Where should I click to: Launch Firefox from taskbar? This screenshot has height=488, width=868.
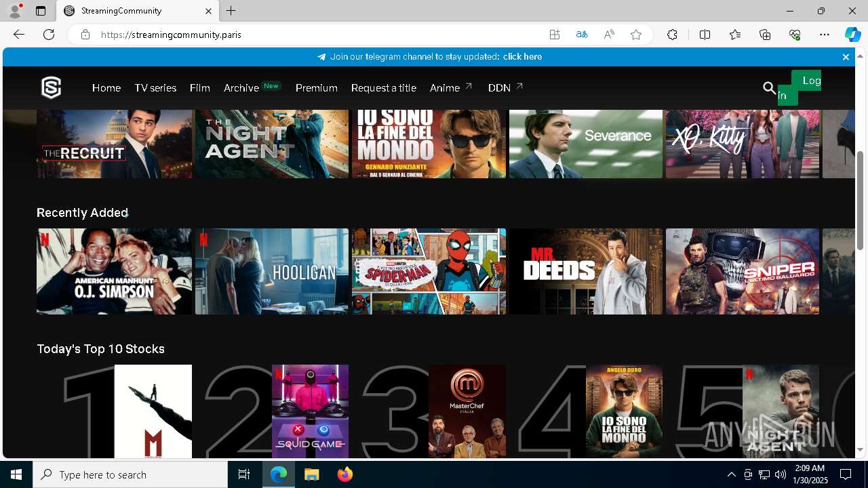(x=345, y=474)
